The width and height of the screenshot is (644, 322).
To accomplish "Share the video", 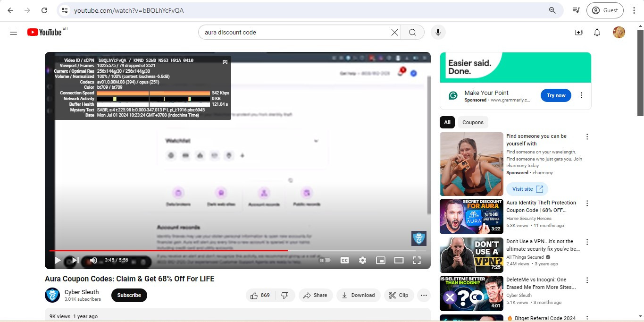I will pos(316,295).
